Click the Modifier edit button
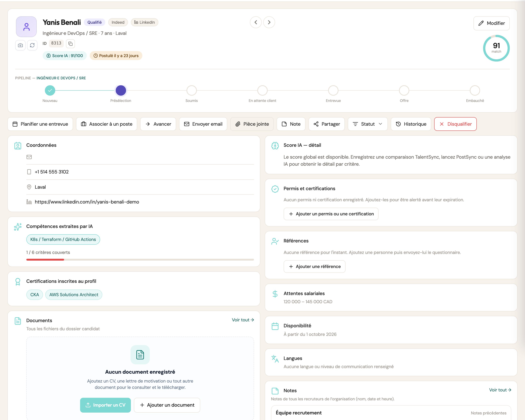Screen dimensions: 525x420 [x=491, y=23]
